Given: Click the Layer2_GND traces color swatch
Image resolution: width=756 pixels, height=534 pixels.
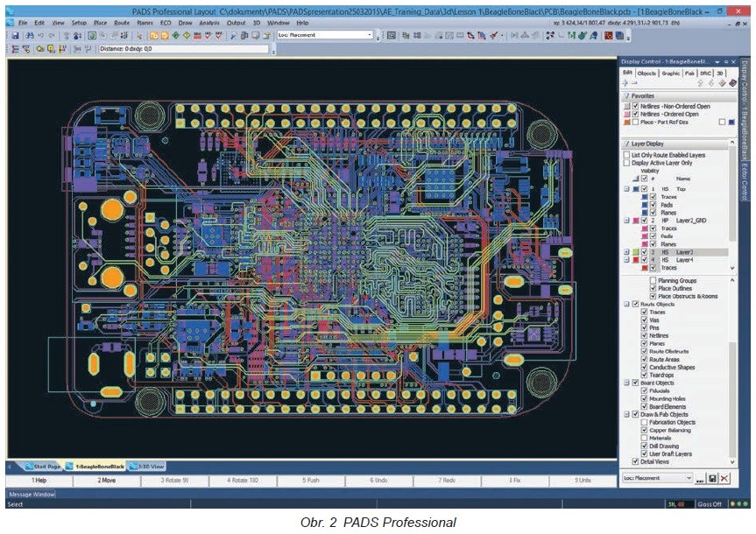Looking at the screenshot, I should [x=645, y=228].
